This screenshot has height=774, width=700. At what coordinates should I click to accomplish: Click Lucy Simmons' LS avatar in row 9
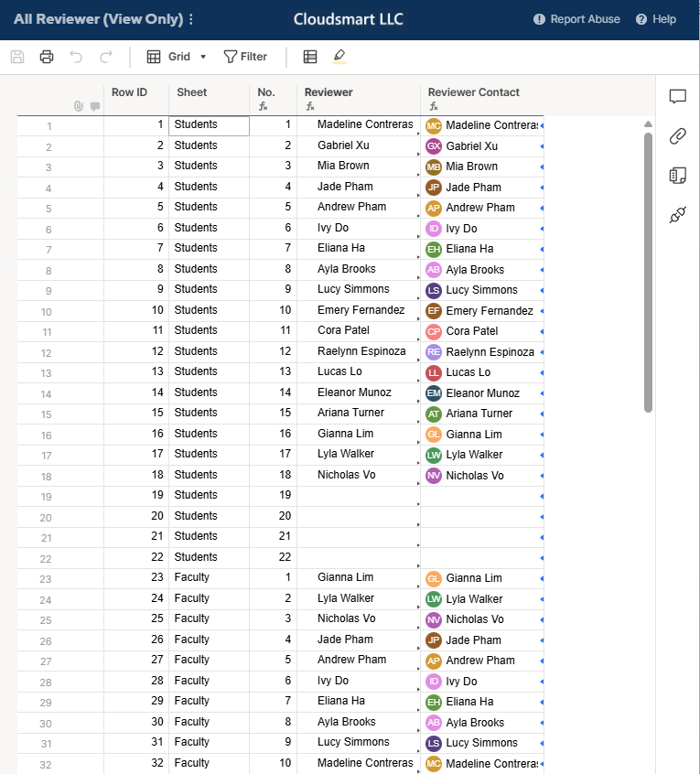pyautogui.click(x=434, y=290)
